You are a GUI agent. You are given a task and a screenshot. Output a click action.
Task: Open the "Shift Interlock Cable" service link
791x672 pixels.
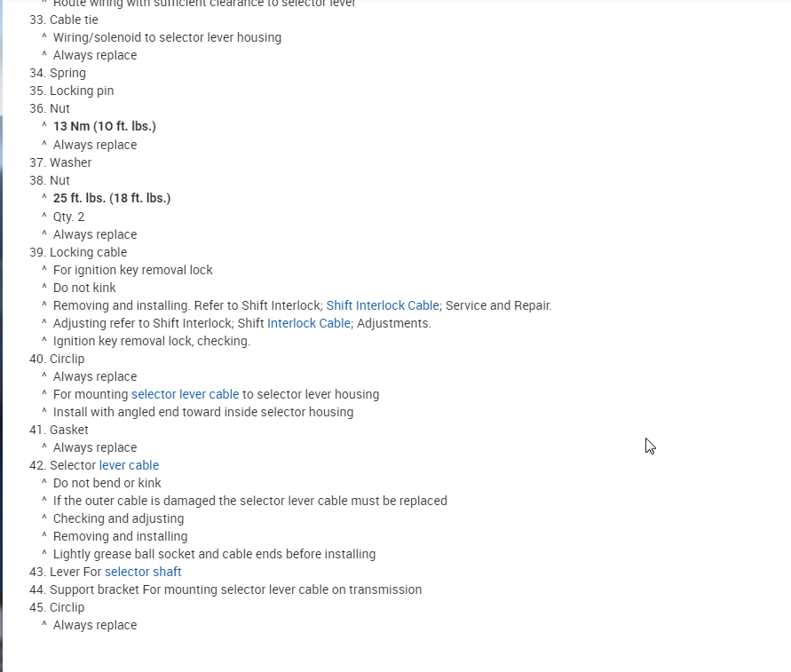383,305
